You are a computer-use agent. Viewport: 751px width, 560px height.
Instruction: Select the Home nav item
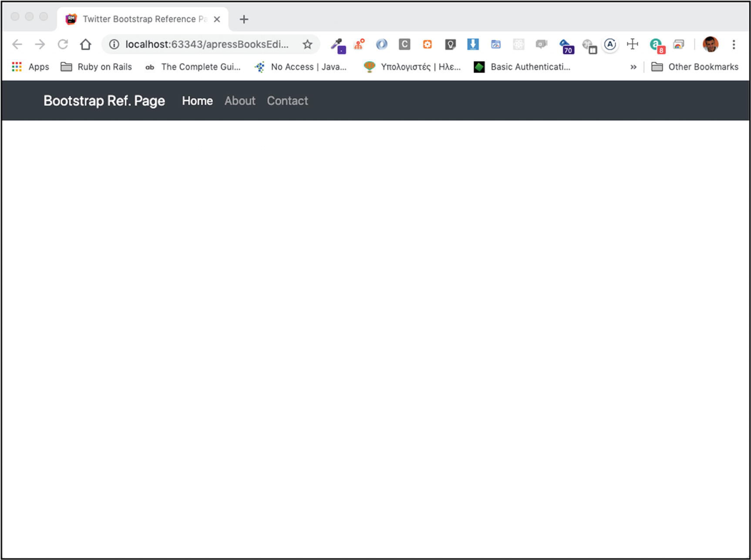[197, 101]
